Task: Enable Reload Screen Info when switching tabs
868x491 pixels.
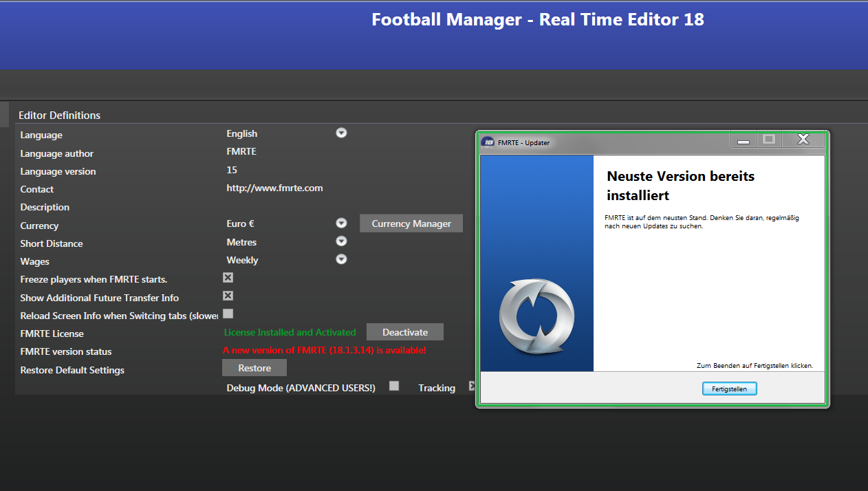Action: click(x=228, y=314)
